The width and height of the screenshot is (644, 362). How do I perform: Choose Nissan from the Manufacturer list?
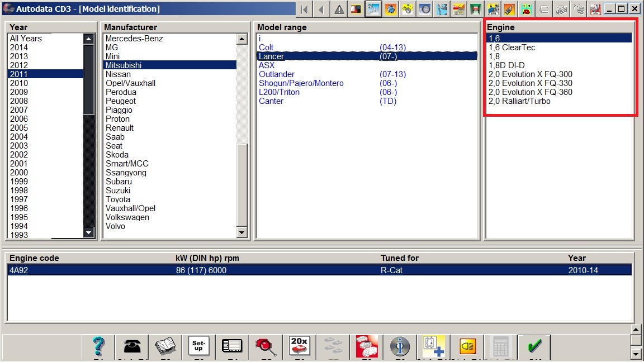[118, 74]
